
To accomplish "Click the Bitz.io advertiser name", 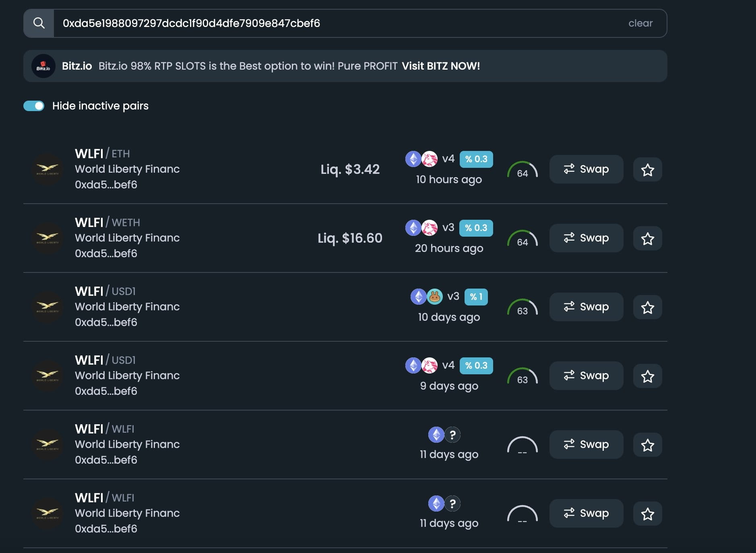I will [77, 66].
